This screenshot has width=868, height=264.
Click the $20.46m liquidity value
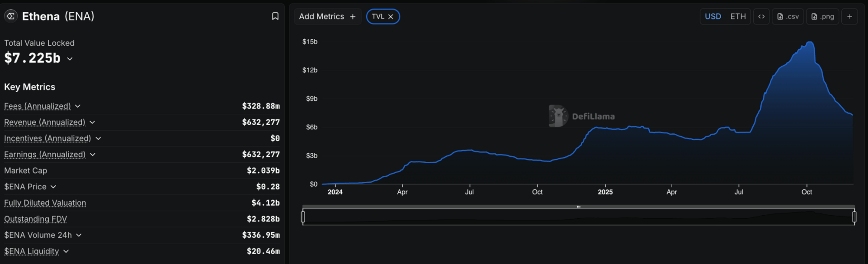[x=263, y=251]
